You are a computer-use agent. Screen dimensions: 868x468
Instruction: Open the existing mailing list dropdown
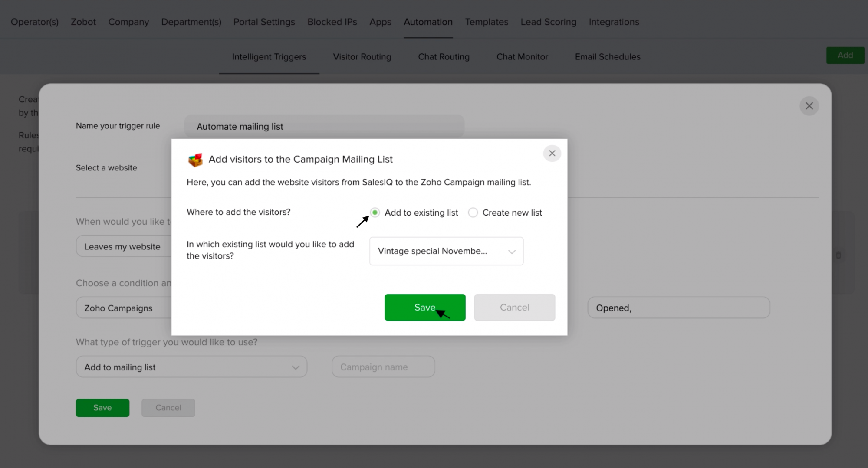tap(446, 251)
